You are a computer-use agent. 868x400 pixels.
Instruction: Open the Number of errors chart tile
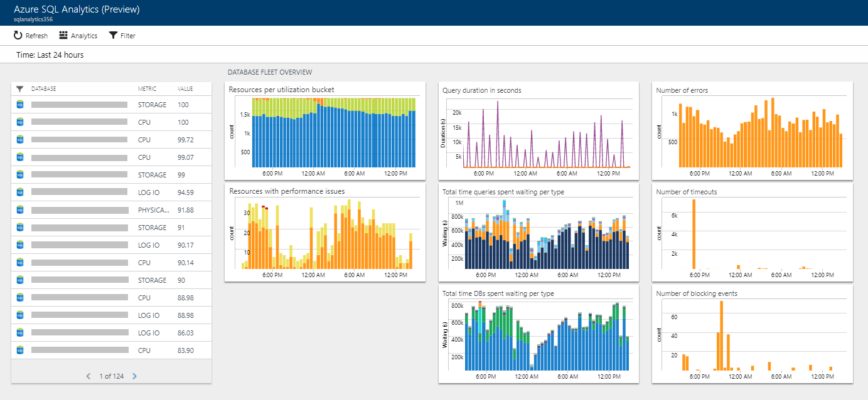(x=752, y=130)
